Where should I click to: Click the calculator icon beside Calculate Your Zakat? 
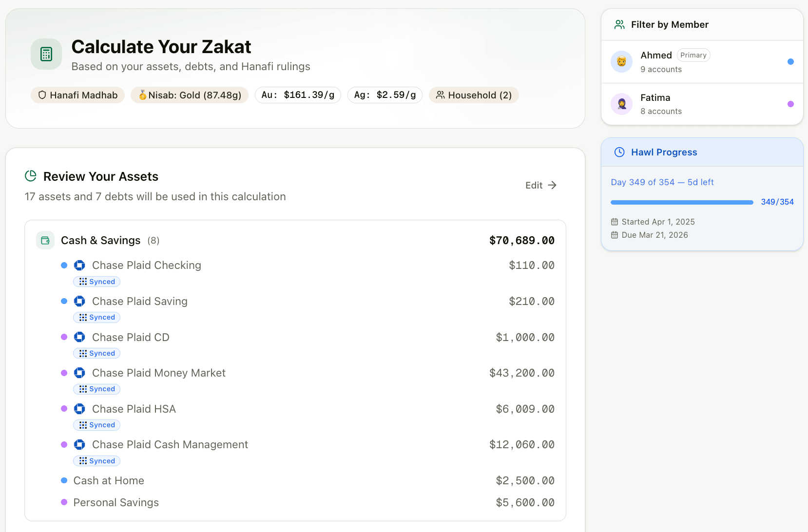pyautogui.click(x=46, y=54)
